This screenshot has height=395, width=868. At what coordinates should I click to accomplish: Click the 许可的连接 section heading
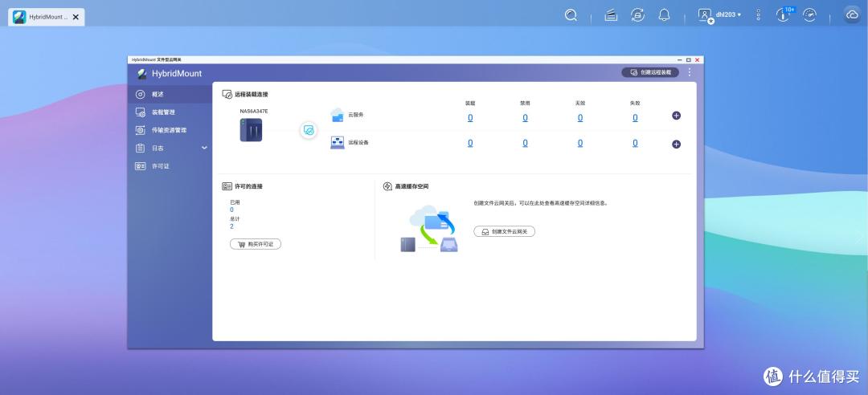(248, 186)
